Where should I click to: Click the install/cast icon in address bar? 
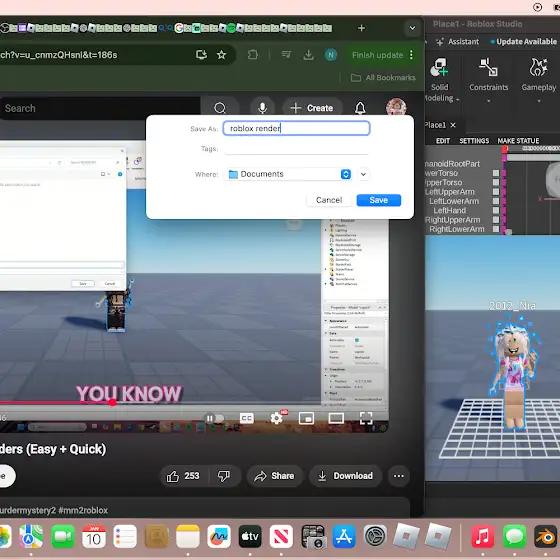201,55
